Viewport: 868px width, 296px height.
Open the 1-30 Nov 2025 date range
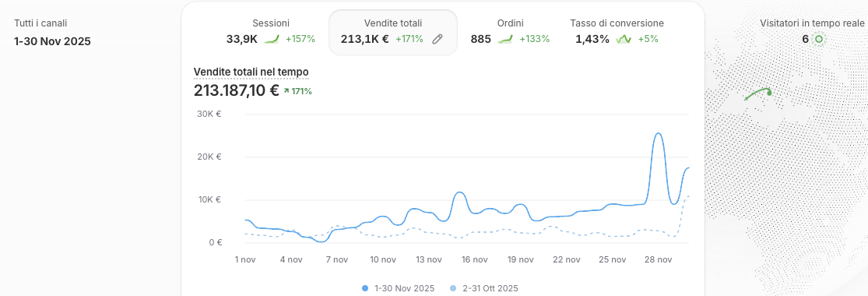click(53, 41)
